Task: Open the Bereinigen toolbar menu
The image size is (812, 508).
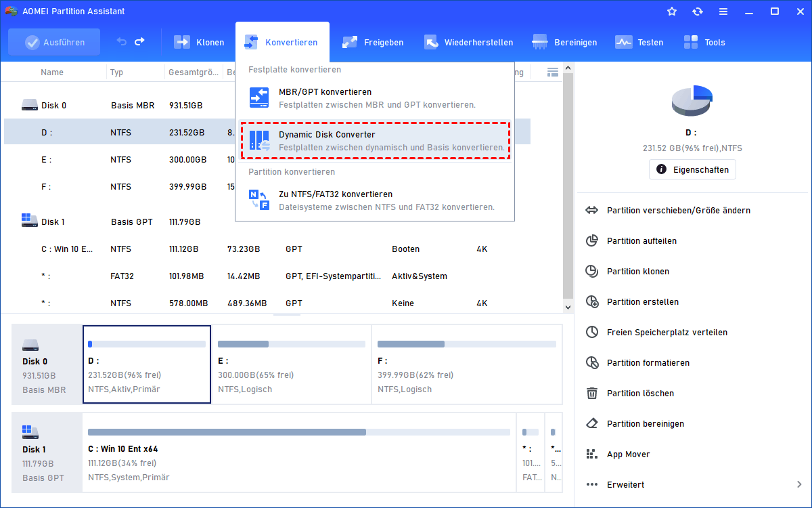Action: pos(564,42)
